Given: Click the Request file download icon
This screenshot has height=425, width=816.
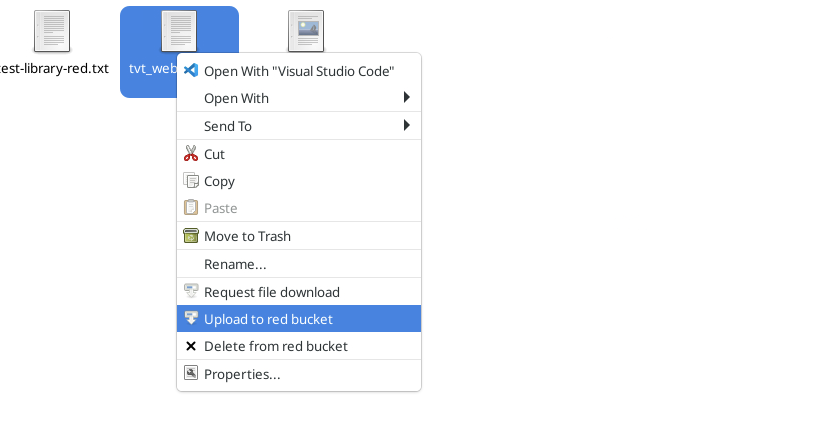Looking at the screenshot, I should [191, 292].
